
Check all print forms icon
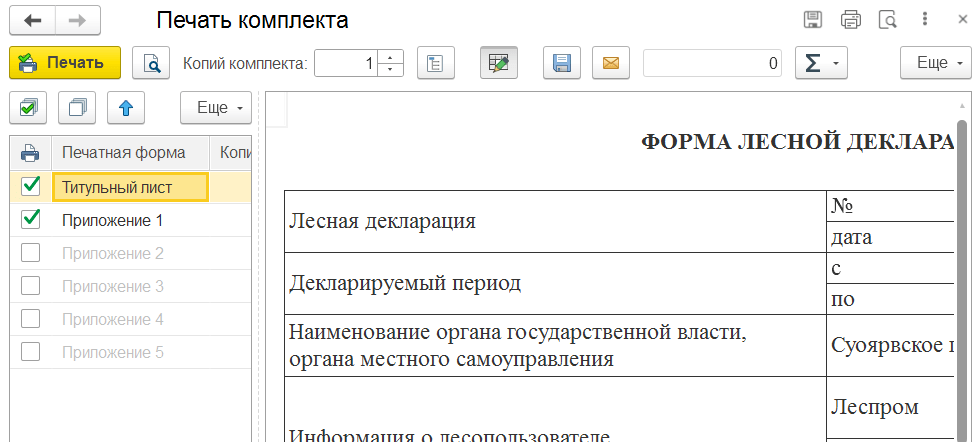click(28, 108)
